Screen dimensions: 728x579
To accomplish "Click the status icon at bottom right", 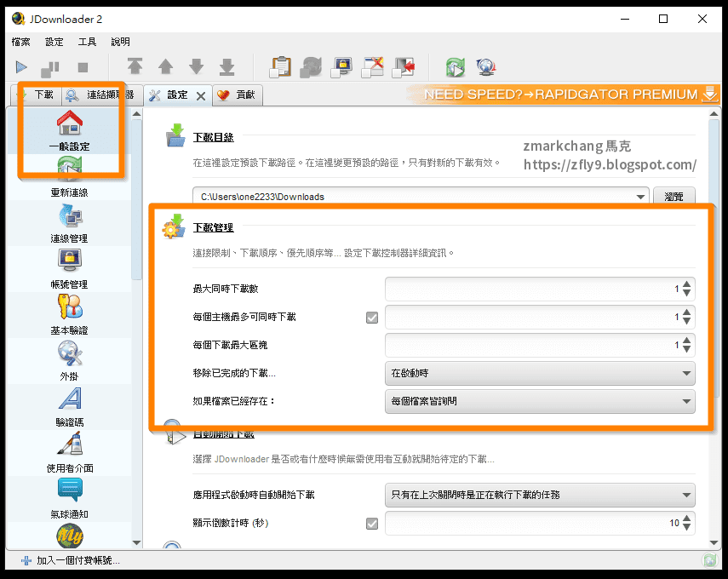I will coord(710,560).
